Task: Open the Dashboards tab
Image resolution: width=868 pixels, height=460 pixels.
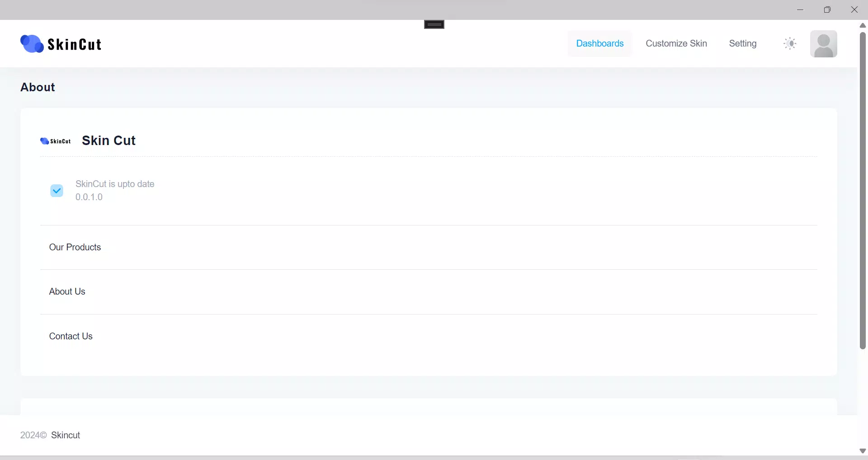Action: (600, 43)
